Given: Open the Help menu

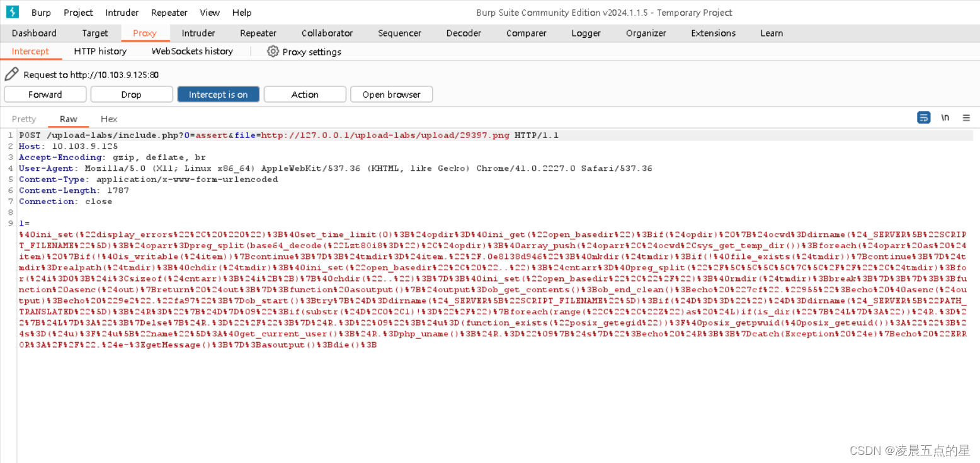Looking at the screenshot, I should pyautogui.click(x=242, y=13).
